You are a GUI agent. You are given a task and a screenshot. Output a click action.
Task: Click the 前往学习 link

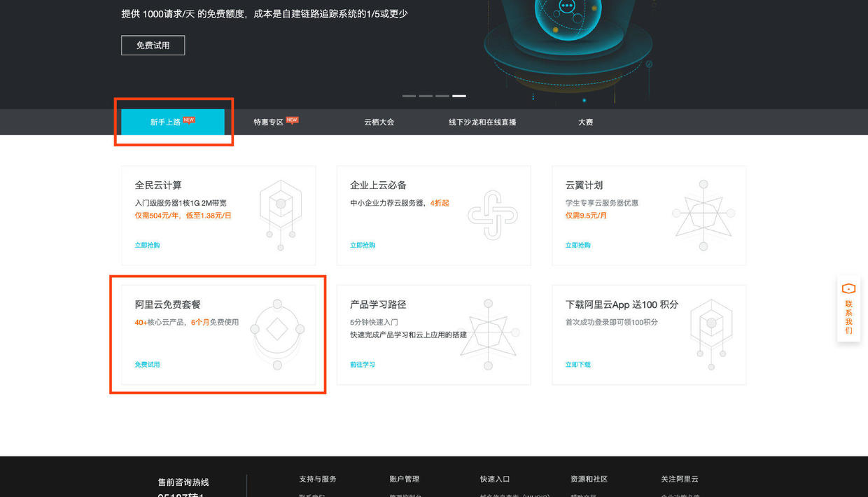[363, 365]
